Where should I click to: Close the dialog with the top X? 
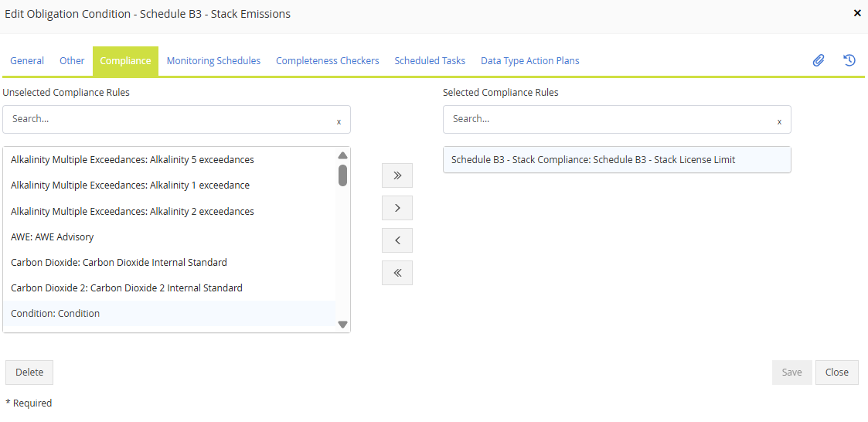coord(856,13)
